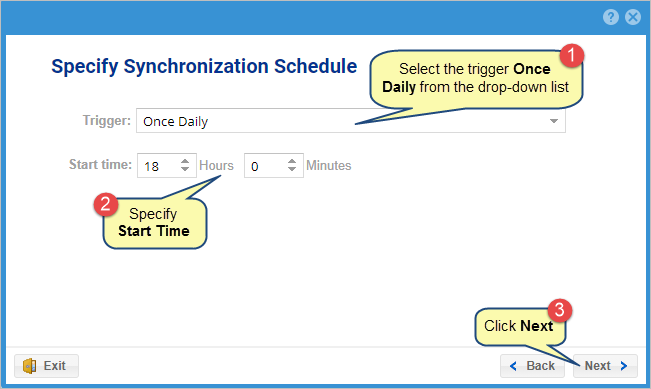Open the help question mark icon
Screen dimensions: 651x389
611,17
